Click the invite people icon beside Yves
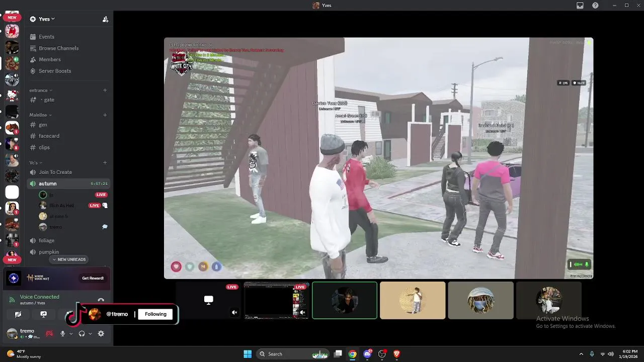The image size is (644, 362). click(105, 19)
